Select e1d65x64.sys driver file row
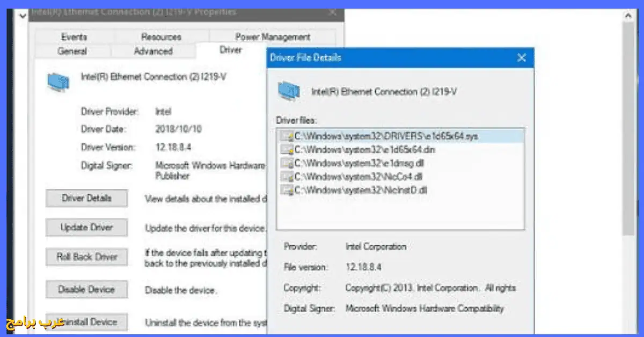Image resolution: width=644 pixels, height=337 pixels. (x=400, y=136)
